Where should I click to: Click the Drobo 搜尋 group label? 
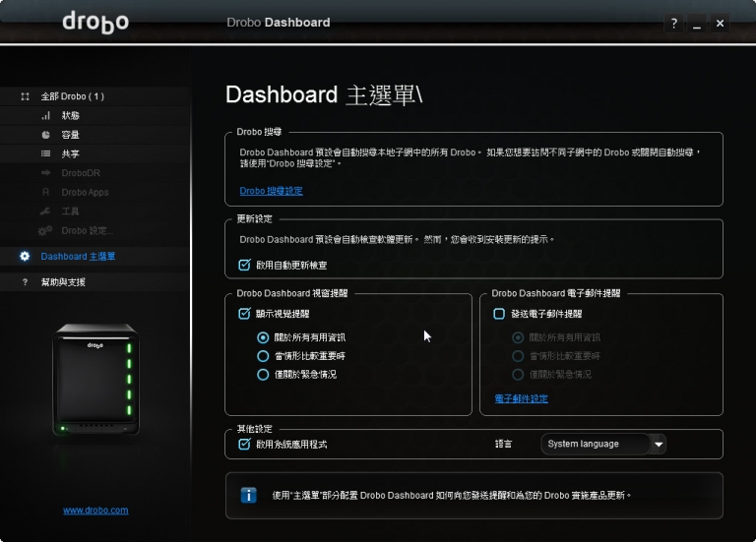259,132
